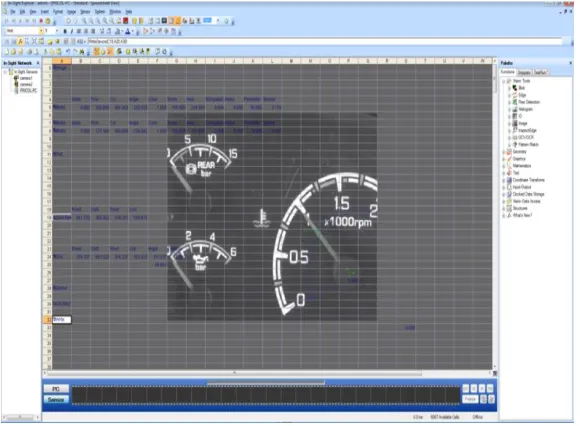Screen dimensions: 580x426
Task: Open the font name dropdown
Action: point(41,31)
